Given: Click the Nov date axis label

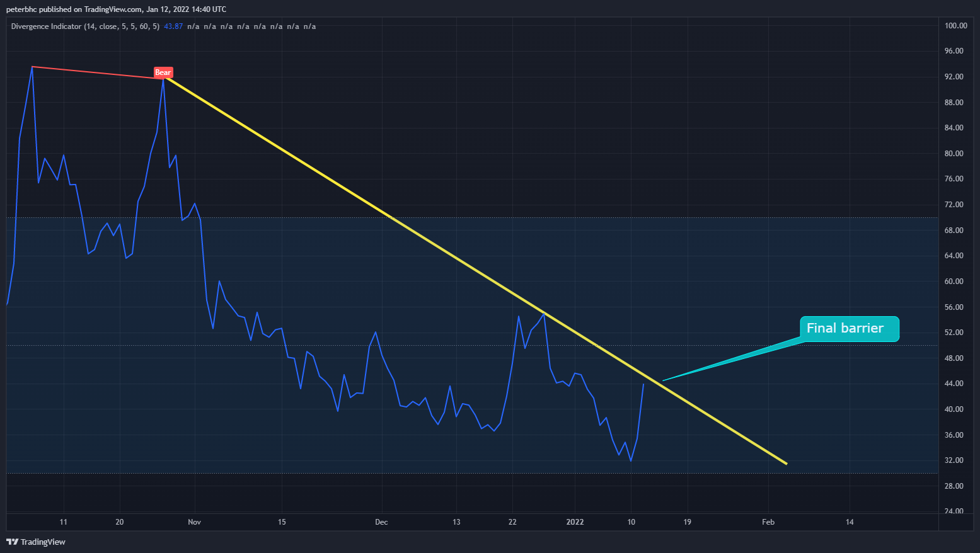Looking at the screenshot, I should click(x=195, y=522).
